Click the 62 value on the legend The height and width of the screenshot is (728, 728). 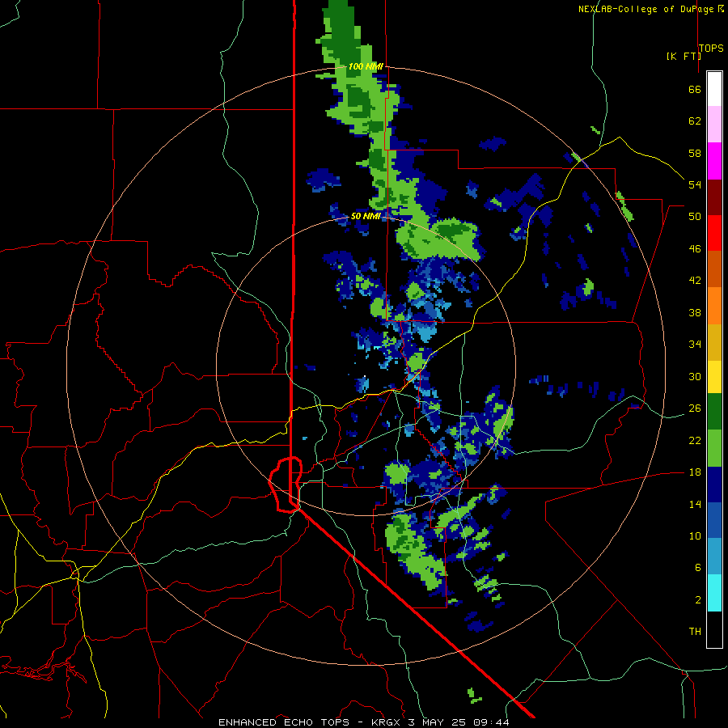tap(695, 121)
